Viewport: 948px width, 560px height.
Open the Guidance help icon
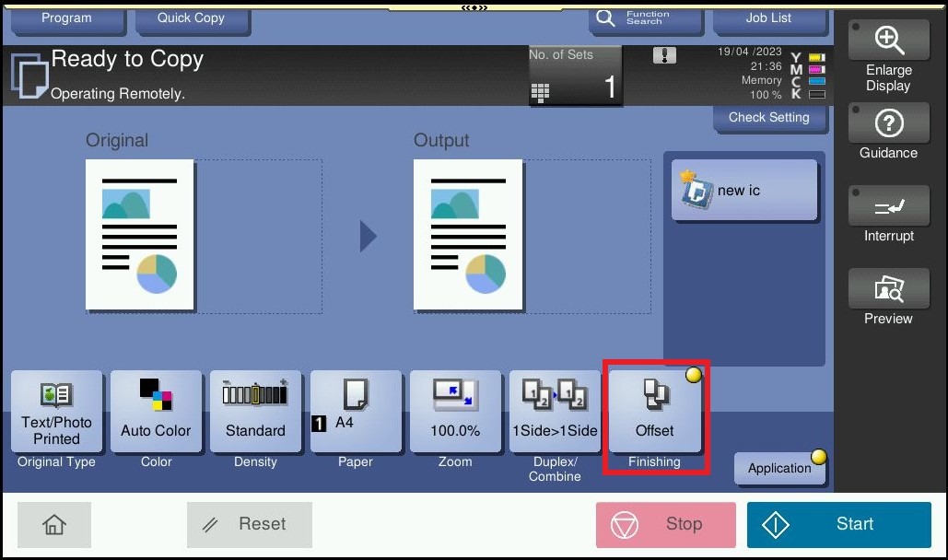pos(888,133)
